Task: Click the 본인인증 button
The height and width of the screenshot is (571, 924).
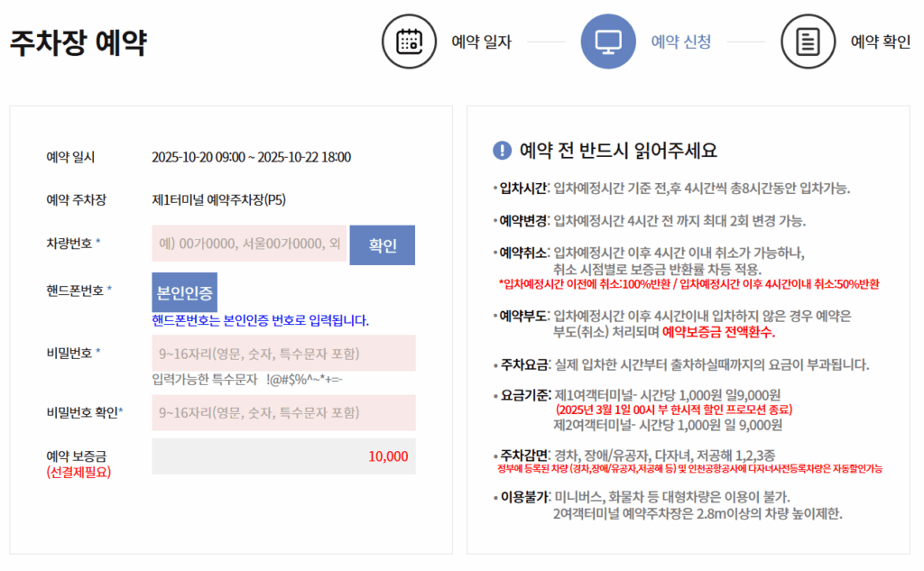Action: point(184,292)
